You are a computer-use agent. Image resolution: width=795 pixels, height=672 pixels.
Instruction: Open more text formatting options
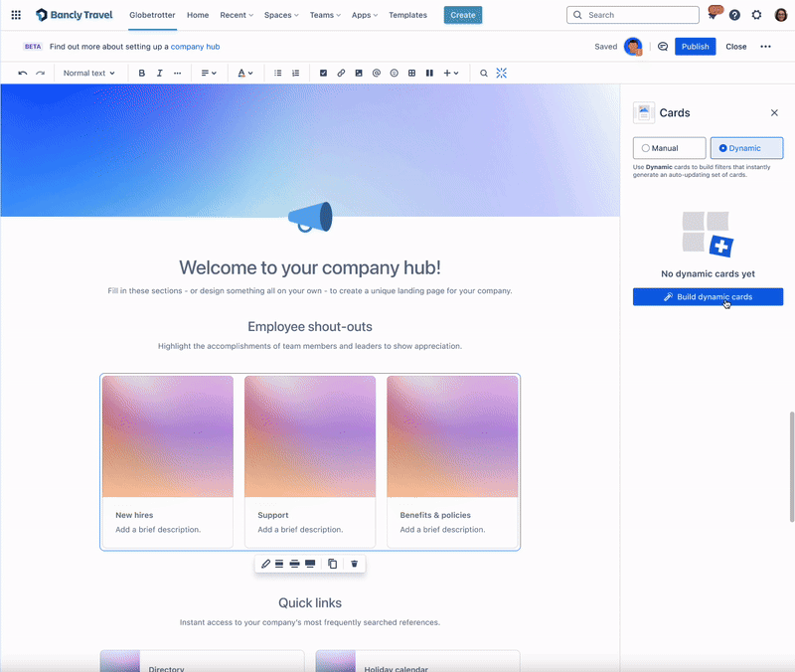pos(177,73)
